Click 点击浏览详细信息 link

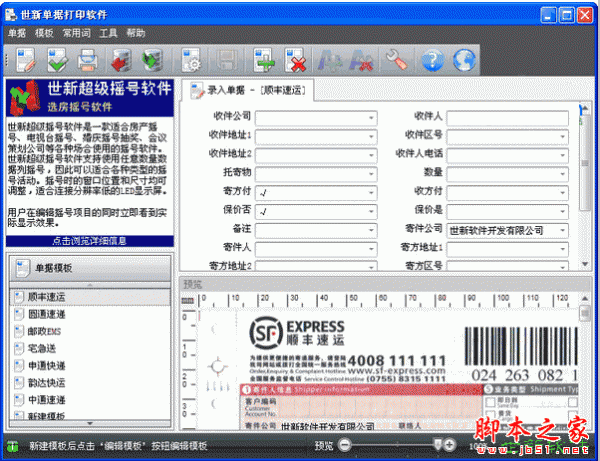click(90, 241)
